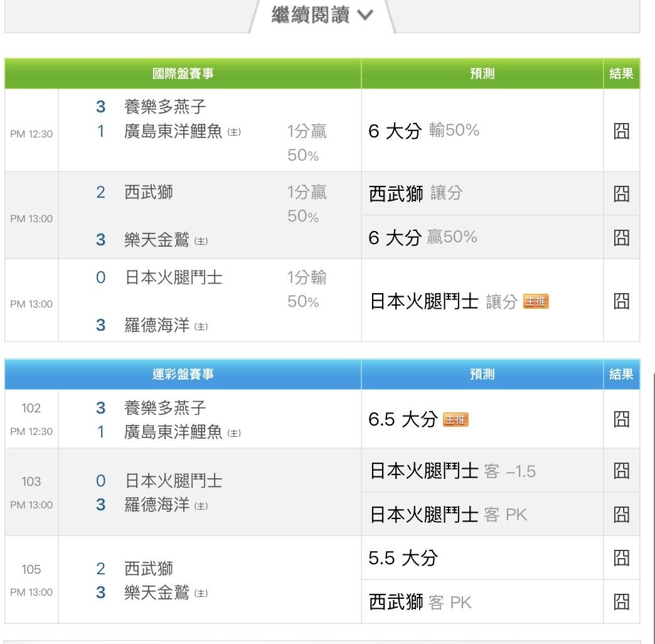Click result icon for 日本火腿鬥士 客 PK row

[621, 515]
